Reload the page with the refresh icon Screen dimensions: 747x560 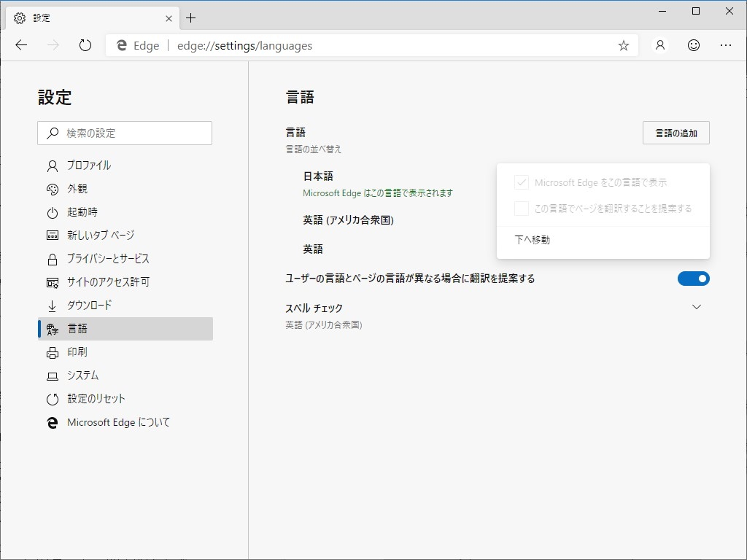85,44
